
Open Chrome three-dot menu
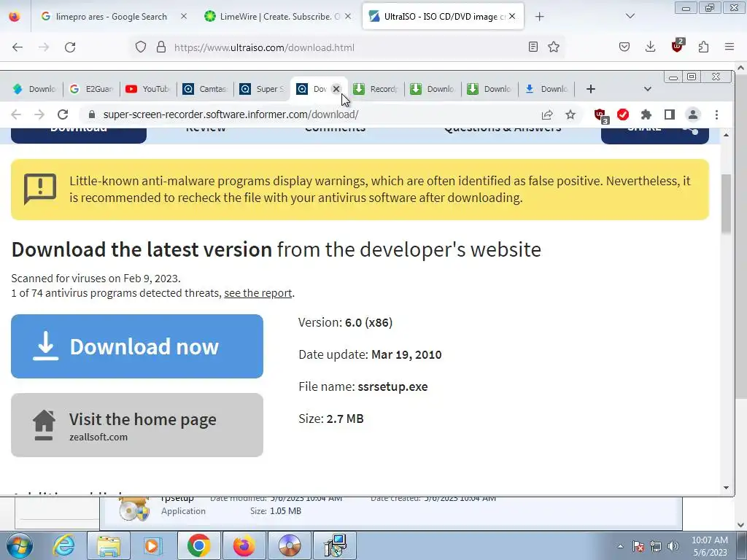point(716,114)
